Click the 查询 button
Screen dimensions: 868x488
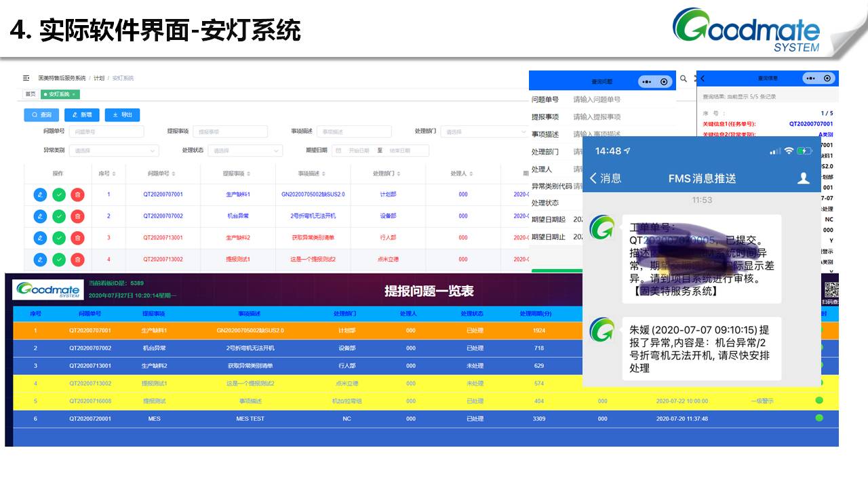41,115
